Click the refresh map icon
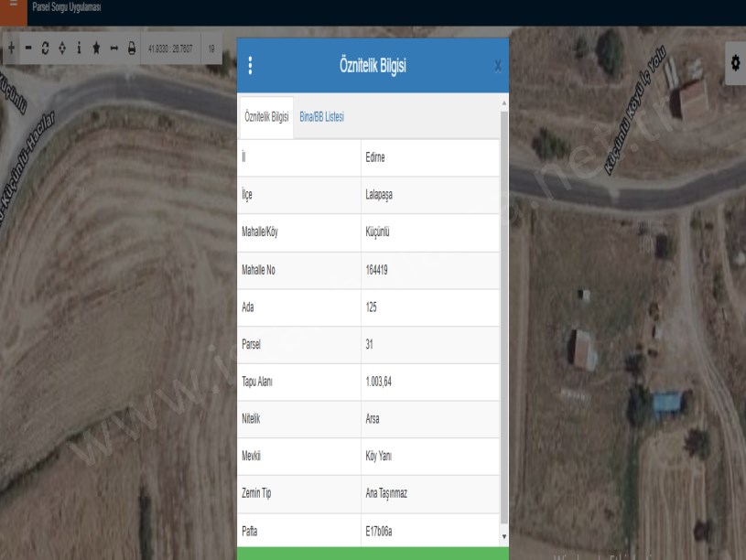This screenshot has height=560, width=746. coord(45,48)
